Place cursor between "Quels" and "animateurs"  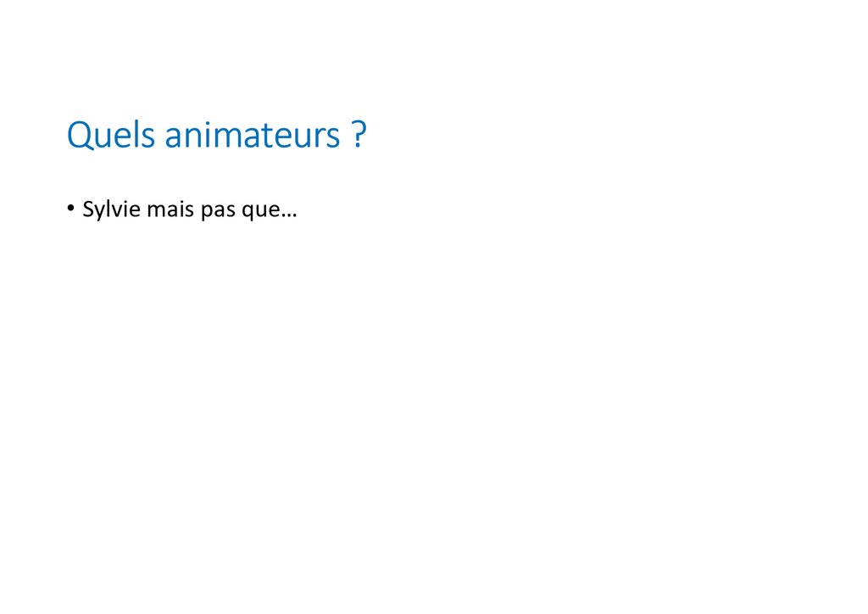click(x=159, y=136)
